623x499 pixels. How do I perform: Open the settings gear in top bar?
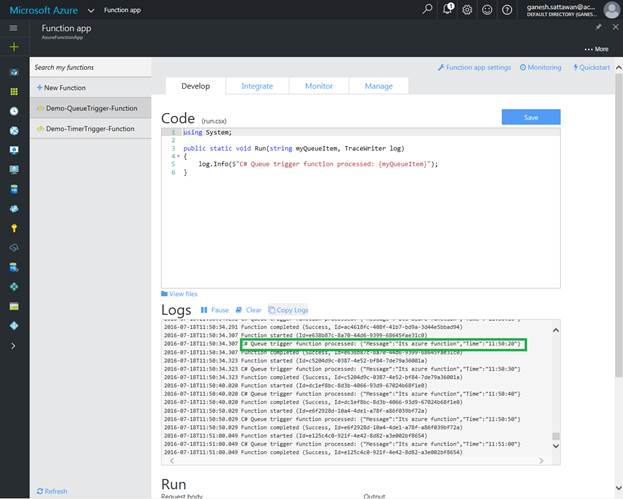coord(468,10)
